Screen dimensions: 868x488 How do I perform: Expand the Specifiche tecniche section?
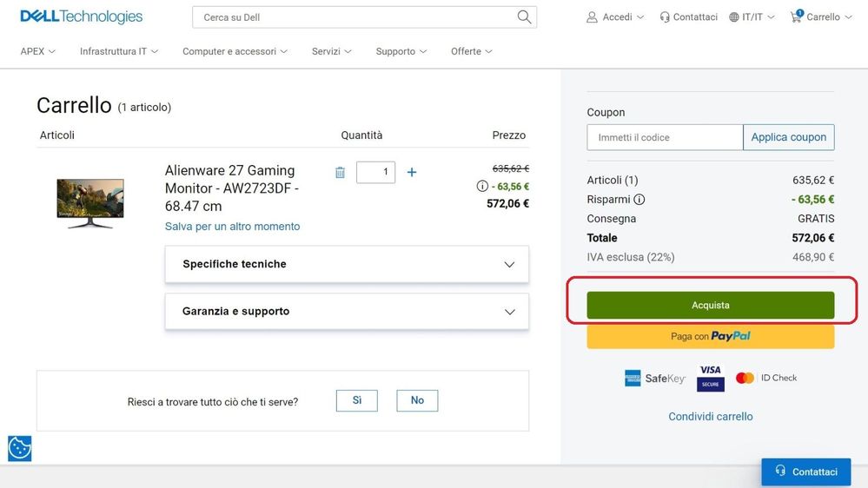[x=347, y=264]
